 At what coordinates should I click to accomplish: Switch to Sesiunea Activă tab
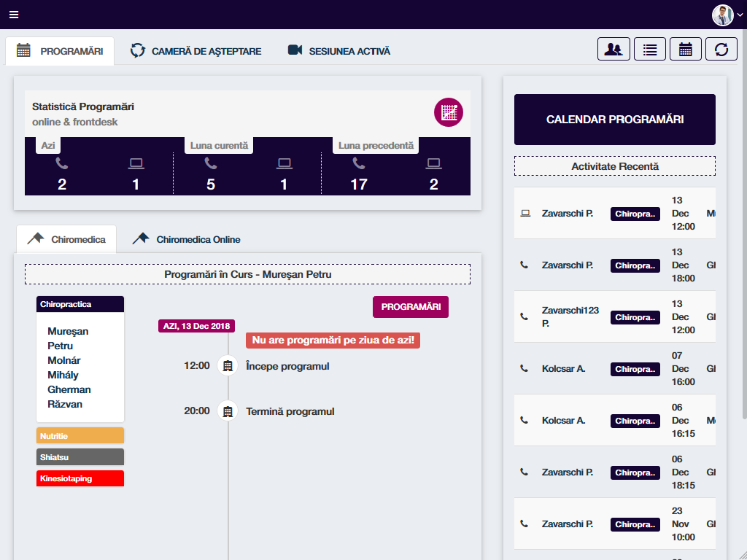coord(339,51)
